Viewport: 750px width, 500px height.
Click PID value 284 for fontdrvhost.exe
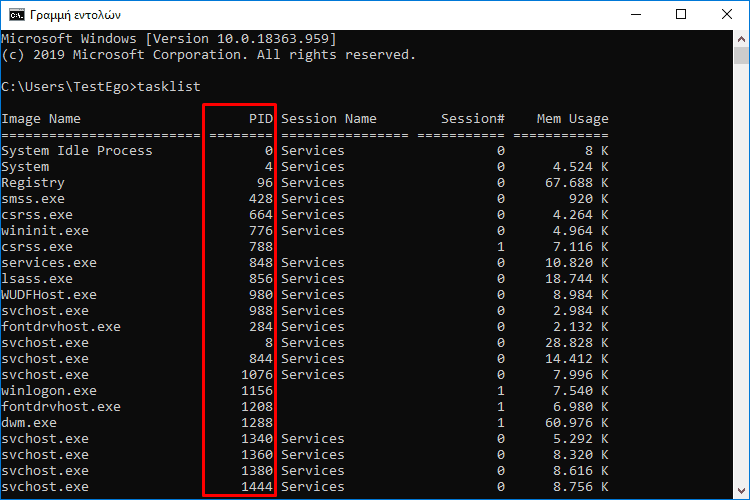261,327
